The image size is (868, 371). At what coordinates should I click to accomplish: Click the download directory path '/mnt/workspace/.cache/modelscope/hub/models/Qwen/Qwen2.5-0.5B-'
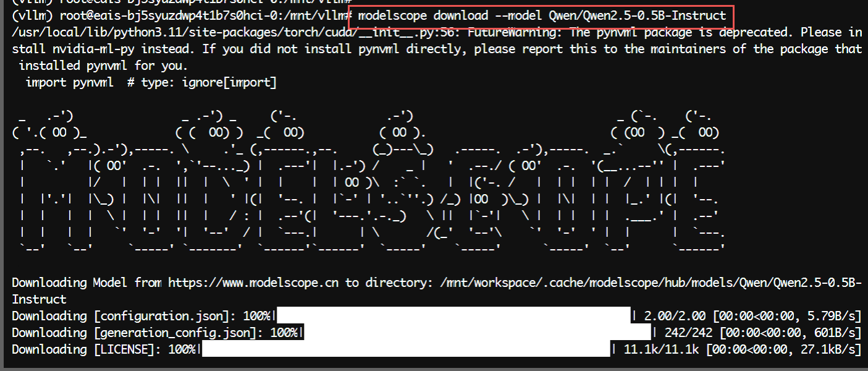tap(651, 283)
